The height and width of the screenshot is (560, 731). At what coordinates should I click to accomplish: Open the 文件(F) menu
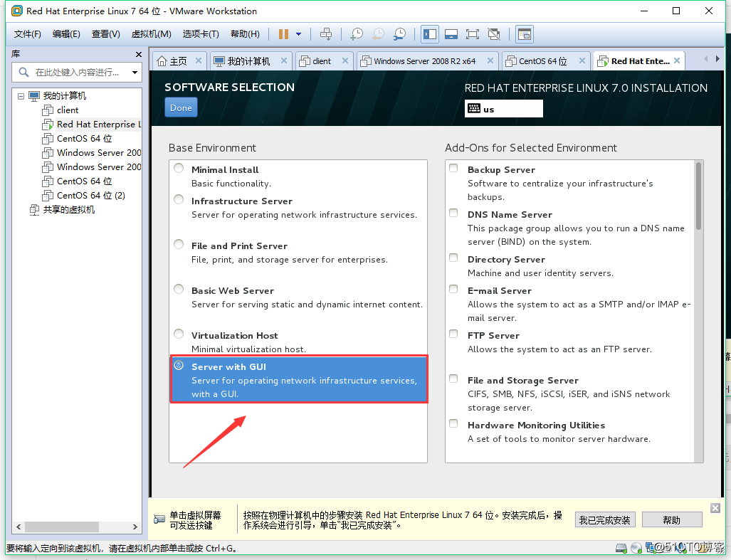pyautogui.click(x=28, y=34)
